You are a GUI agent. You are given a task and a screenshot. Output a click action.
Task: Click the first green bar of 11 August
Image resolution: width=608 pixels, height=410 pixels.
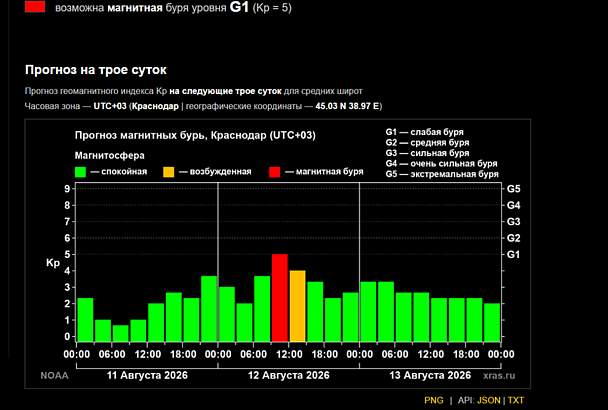pyautogui.click(x=85, y=320)
